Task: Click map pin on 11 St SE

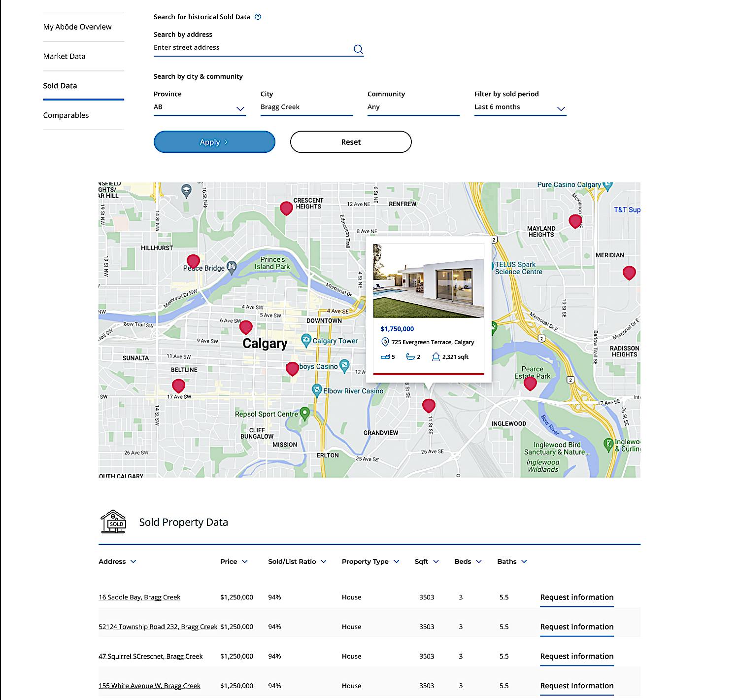Action: click(429, 406)
